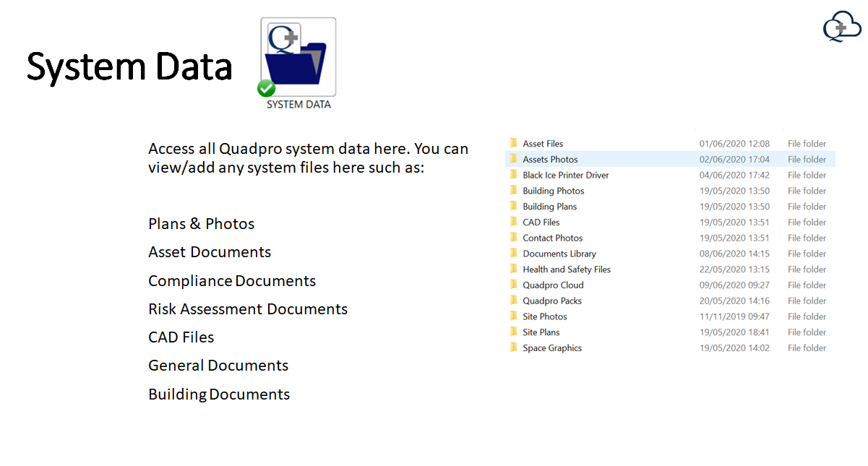868x466 pixels.
Task: Click the date 19/05/2020 14:02
Action: 734,348
